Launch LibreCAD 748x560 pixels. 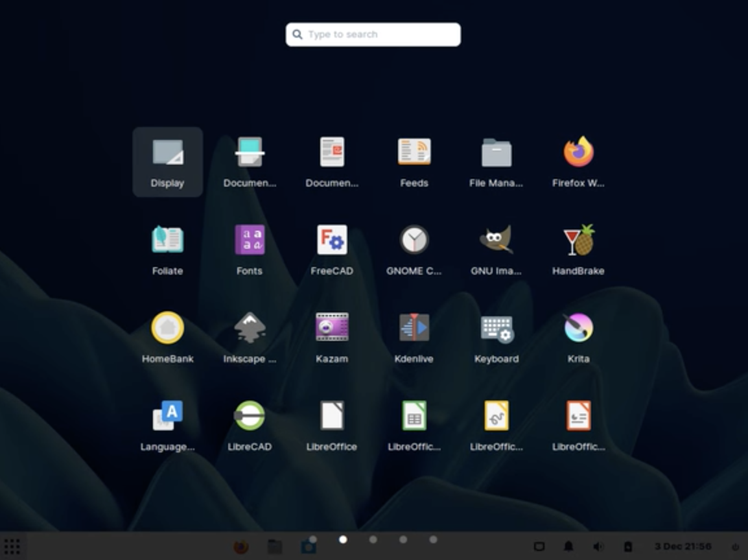pos(250,425)
